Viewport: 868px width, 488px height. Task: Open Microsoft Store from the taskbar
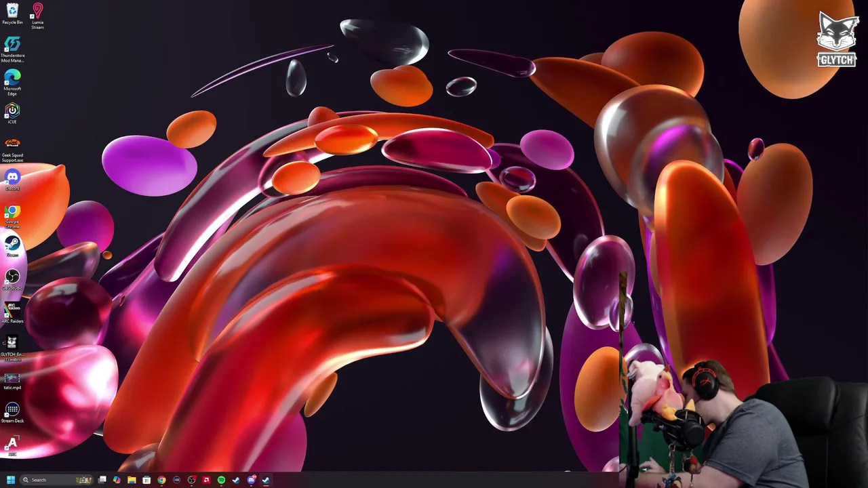(x=146, y=480)
